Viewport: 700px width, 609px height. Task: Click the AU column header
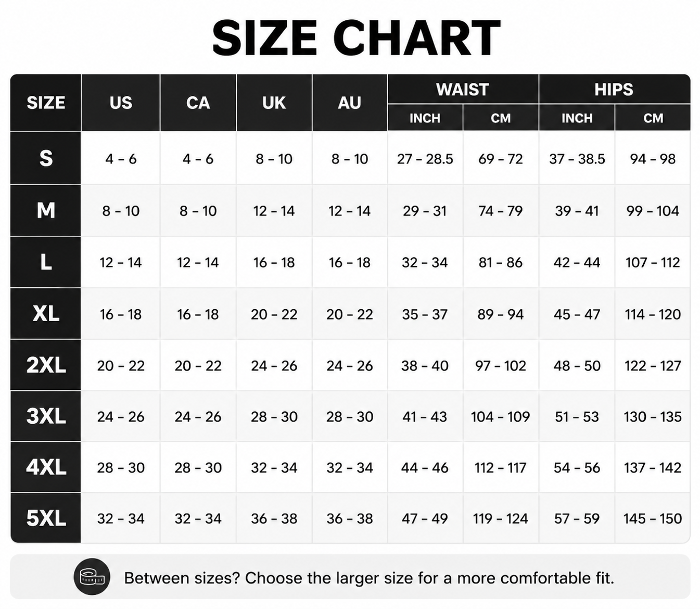coord(350,103)
